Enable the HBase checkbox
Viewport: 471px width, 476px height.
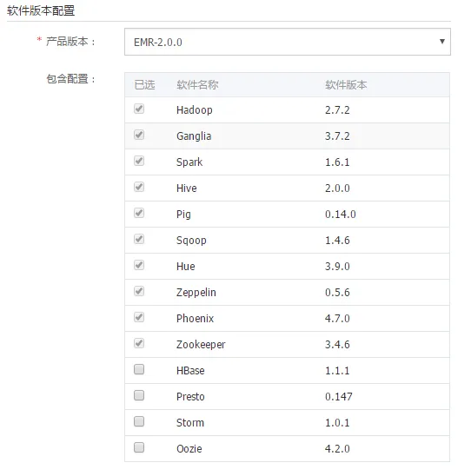139,369
